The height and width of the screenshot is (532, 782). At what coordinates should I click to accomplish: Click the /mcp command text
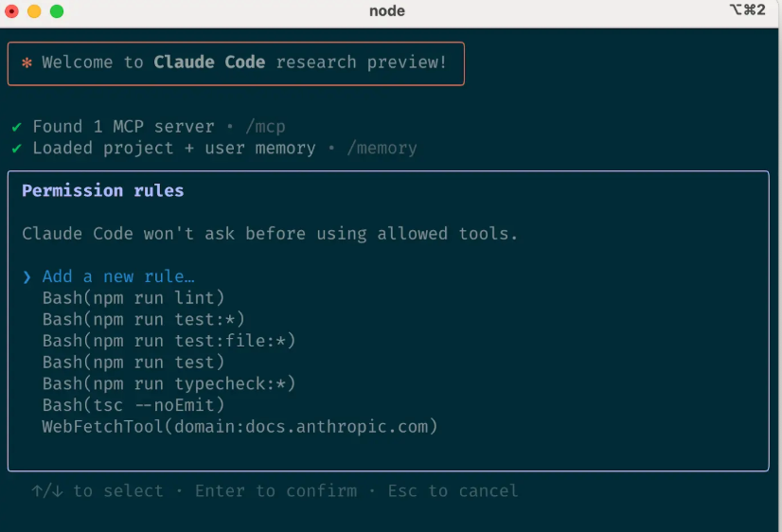264,127
